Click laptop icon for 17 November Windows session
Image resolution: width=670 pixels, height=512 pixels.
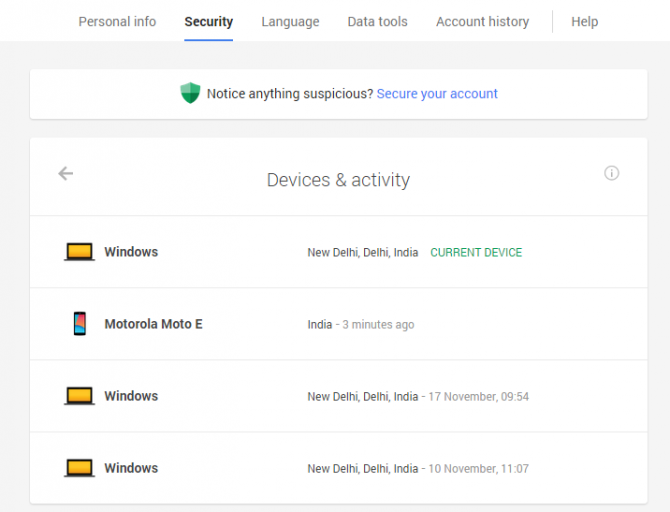tap(79, 396)
